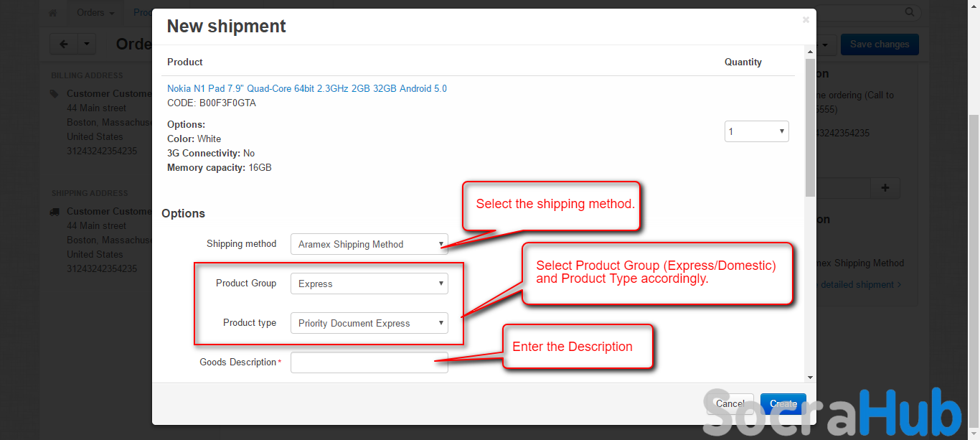Click the Create button
Viewport: 980px width, 440px height.
click(783, 404)
